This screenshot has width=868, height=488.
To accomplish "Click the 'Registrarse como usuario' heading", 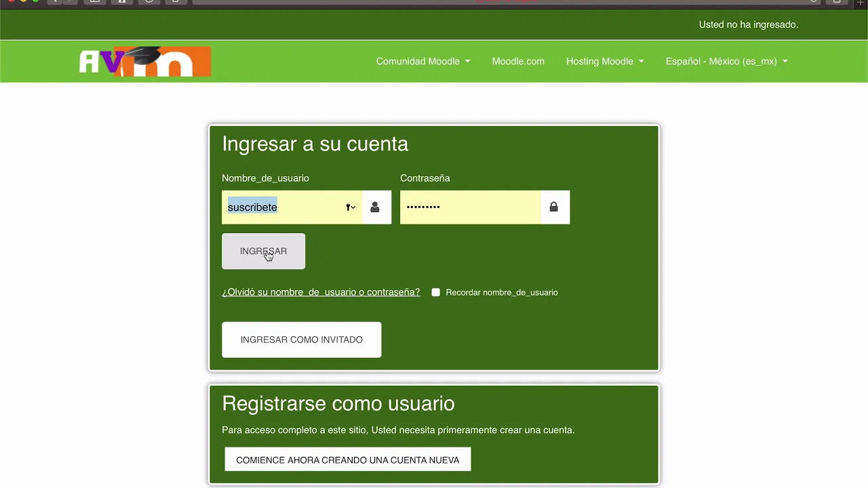I will (x=338, y=403).
